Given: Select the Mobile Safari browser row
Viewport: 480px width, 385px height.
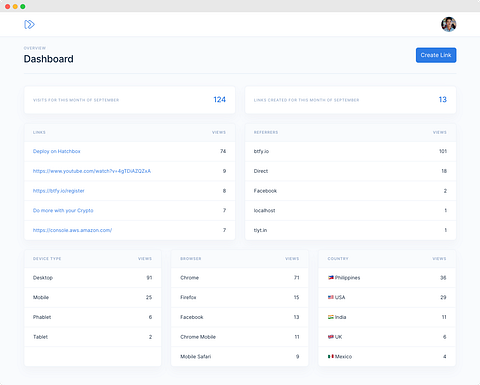Looking at the screenshot, I should click(240, 356).
